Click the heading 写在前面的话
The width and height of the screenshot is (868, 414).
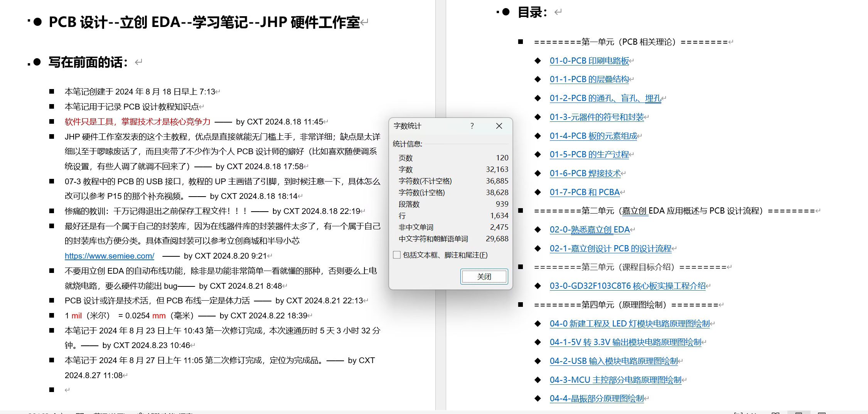88,62
